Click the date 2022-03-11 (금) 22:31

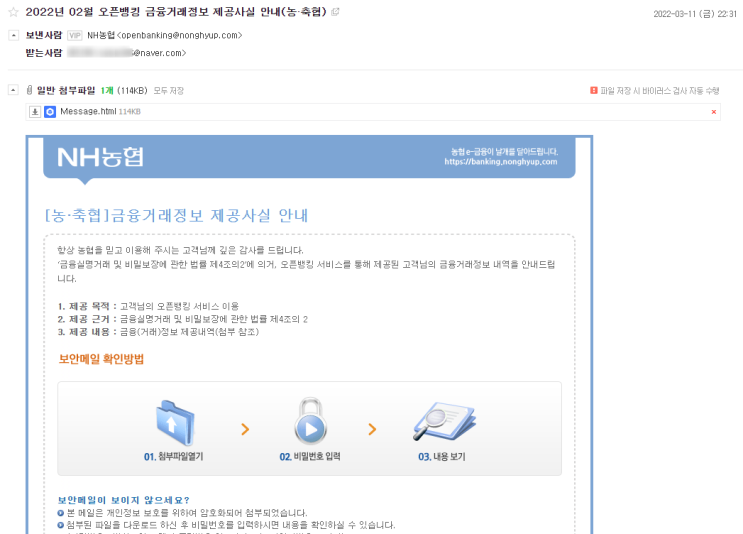[695, 14]
